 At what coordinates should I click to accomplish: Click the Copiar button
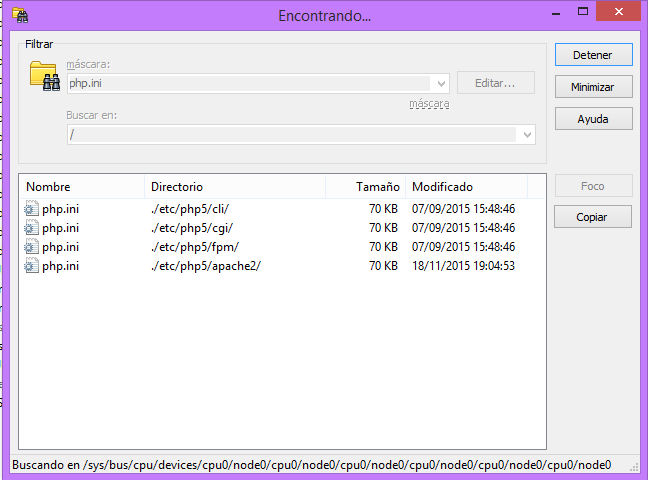coord(593,217)
